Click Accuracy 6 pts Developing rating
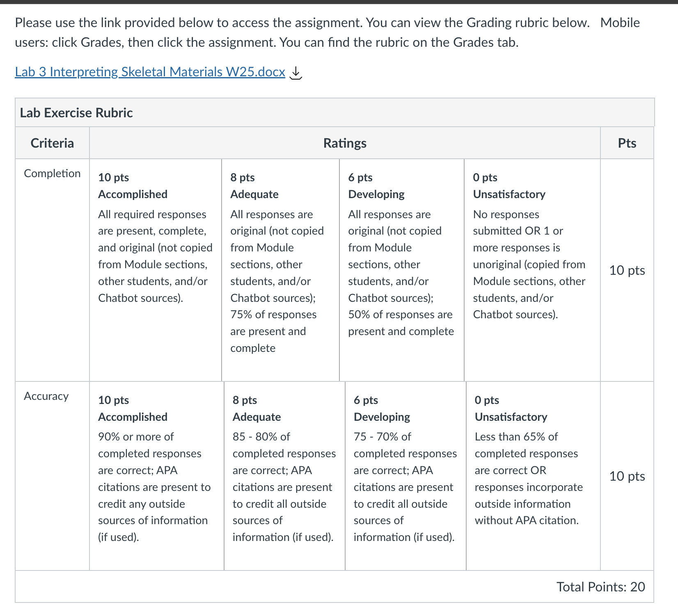This screenshot has width=678, height=616. (406, 476)
